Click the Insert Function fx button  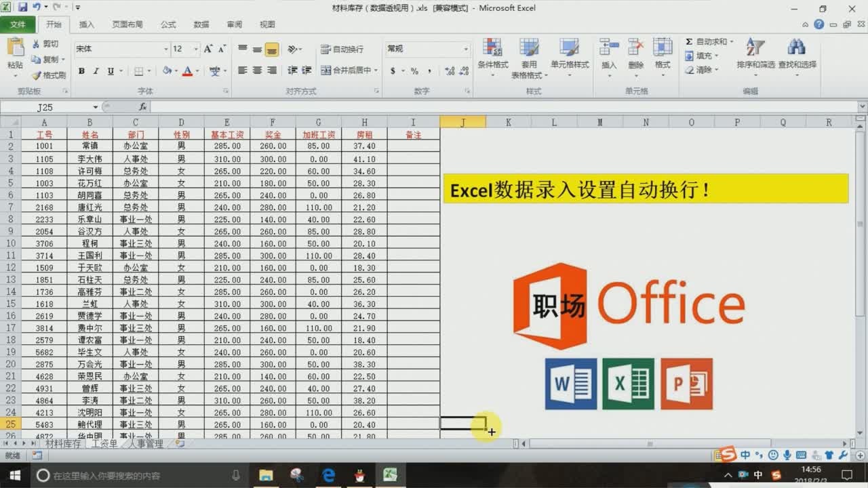(143, 107)
